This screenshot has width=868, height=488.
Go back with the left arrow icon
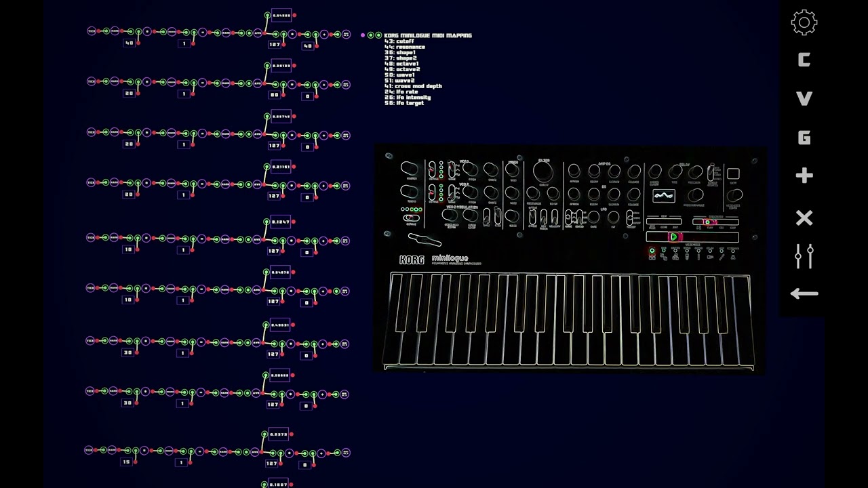pyautogui.click(x=804, y=293)
